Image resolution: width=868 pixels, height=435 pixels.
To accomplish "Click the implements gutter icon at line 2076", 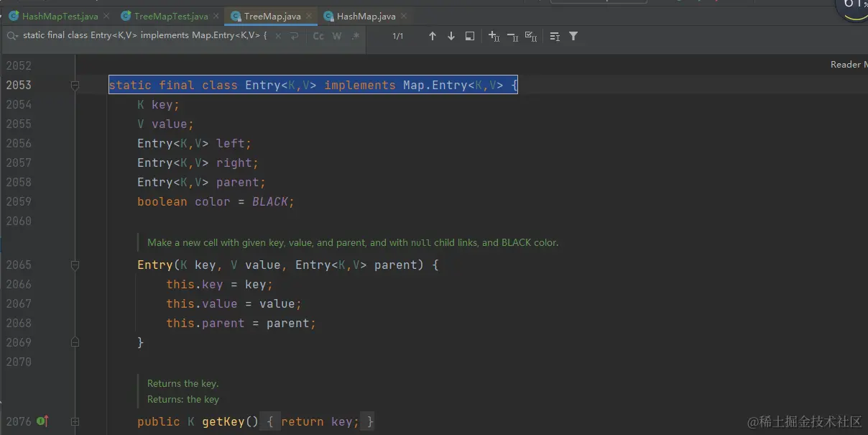I will click(x=42, y=421).
